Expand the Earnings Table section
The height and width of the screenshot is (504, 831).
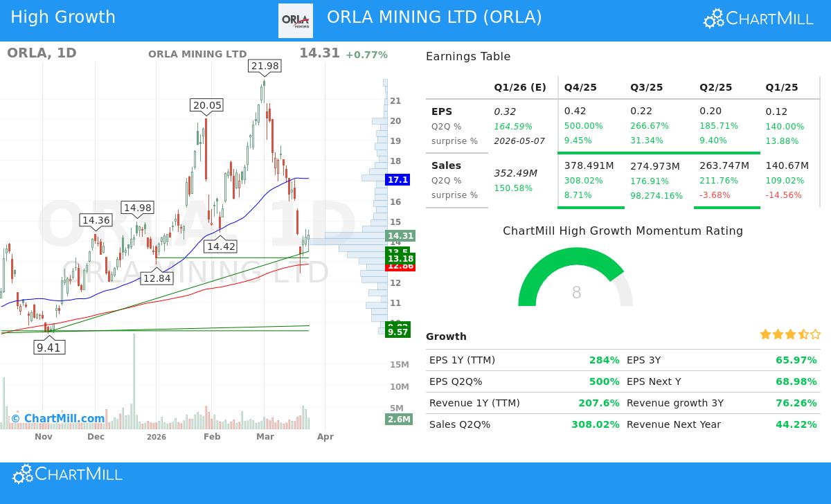(x=469, y=57)
